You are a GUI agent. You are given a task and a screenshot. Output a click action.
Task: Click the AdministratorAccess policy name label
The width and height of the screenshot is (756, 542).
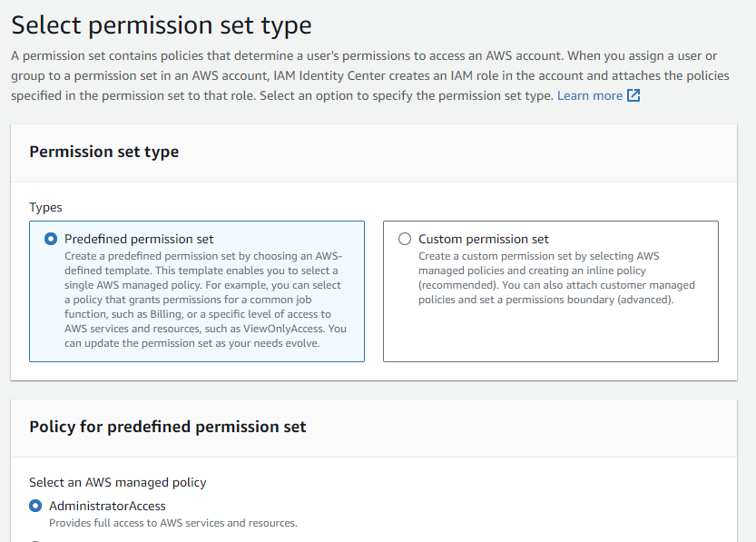107,506
